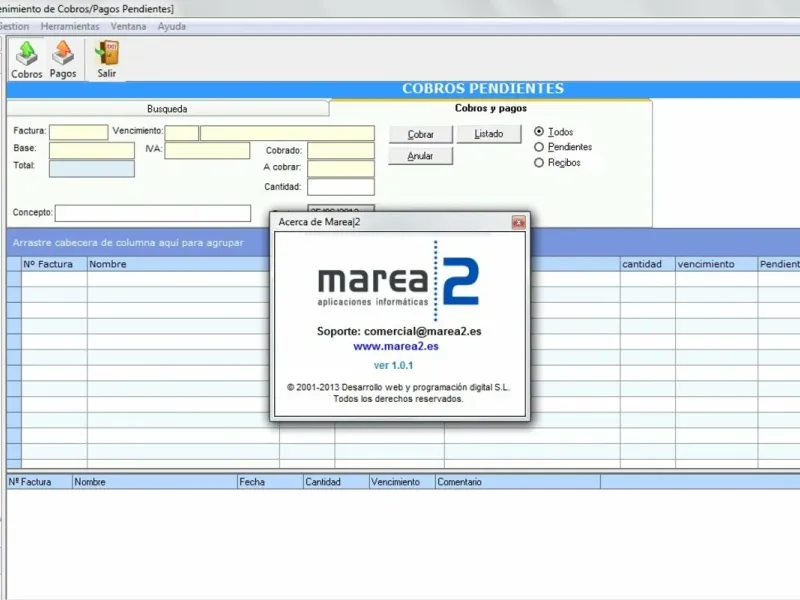
Task: Switch to the Cobros y pagos tab
Action: coord(490,108)
